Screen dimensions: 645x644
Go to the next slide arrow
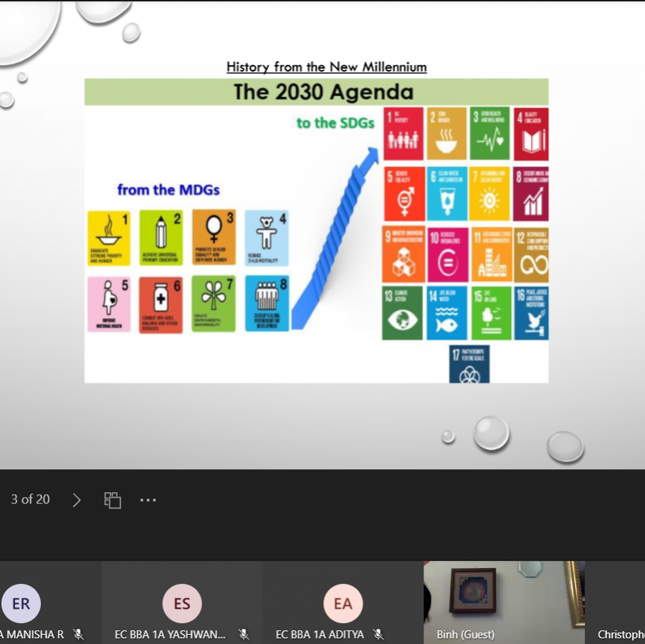click(77, 500)
